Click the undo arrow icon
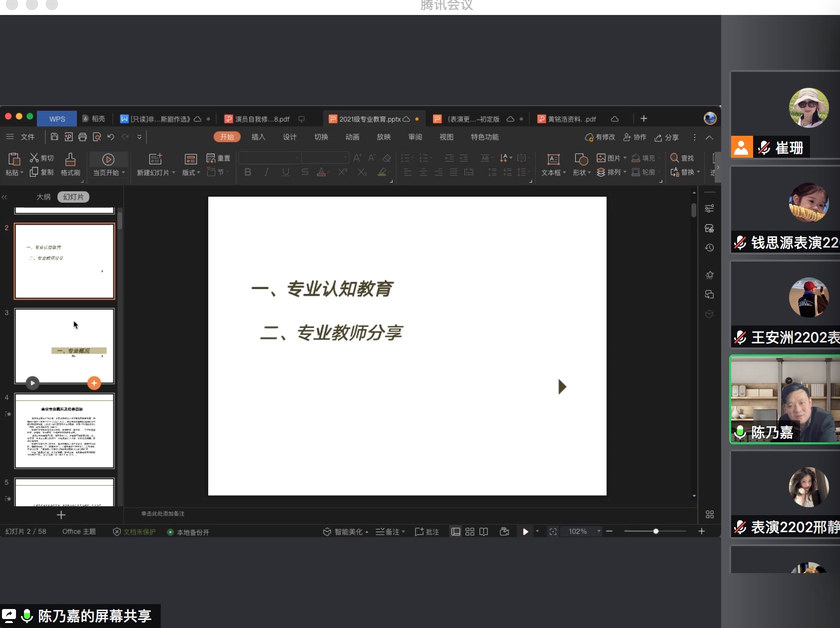The height and width of the screenshot is (628, 840). pyautogui.click(x=111, y=137)
